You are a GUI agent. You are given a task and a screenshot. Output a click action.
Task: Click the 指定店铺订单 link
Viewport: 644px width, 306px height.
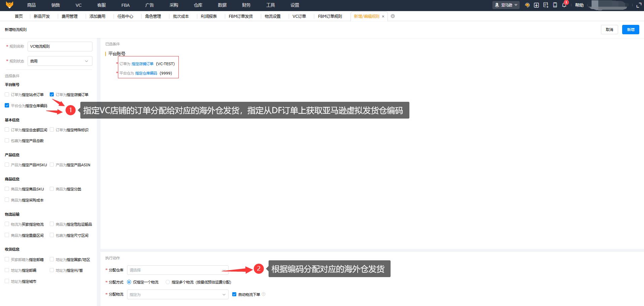[143, 64]
